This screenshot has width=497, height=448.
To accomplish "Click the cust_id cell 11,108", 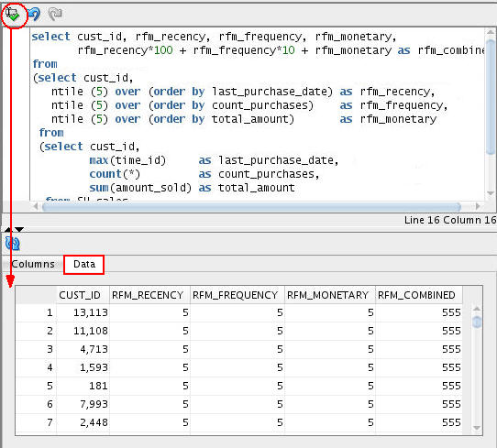I will [x=83, y=331].
